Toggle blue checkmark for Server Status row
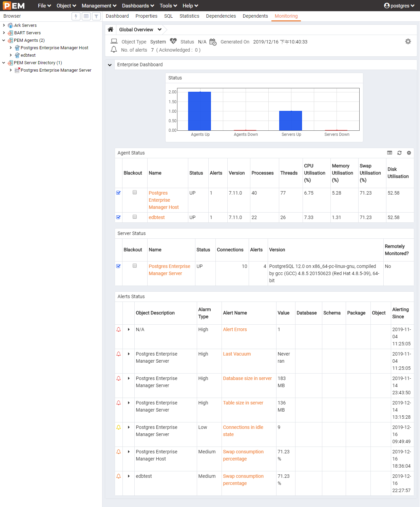Screen dimensions: 420x507 (x=118, y=266)
